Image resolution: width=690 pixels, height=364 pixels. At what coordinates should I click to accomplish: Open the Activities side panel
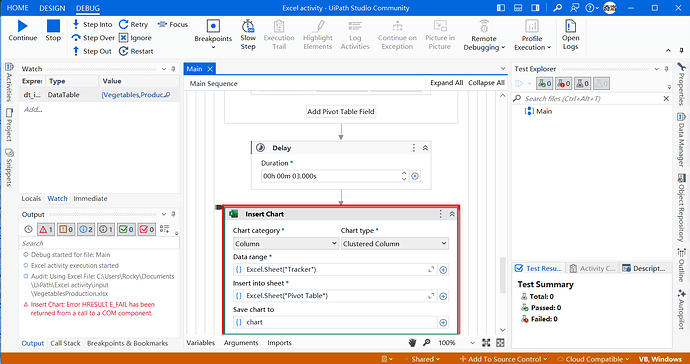tap(9, 82)
